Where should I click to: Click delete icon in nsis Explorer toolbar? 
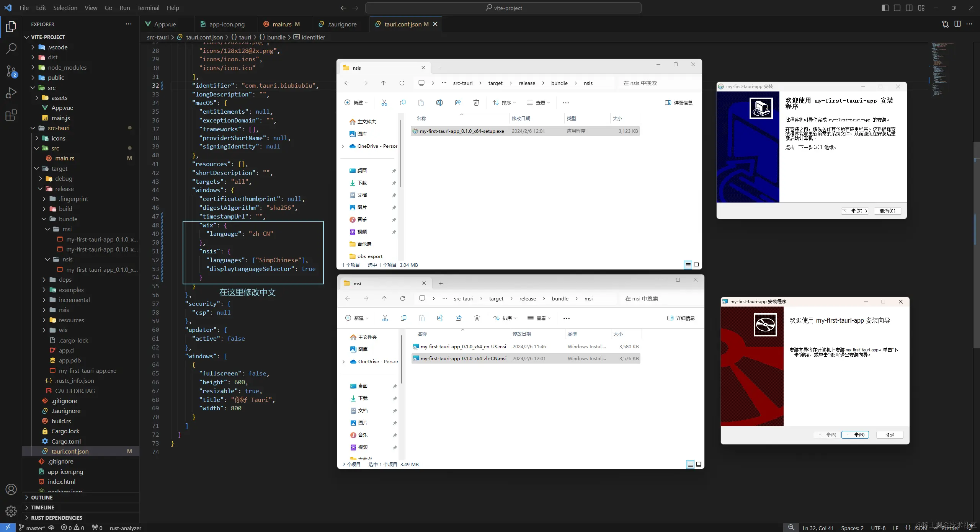(476, 103)
